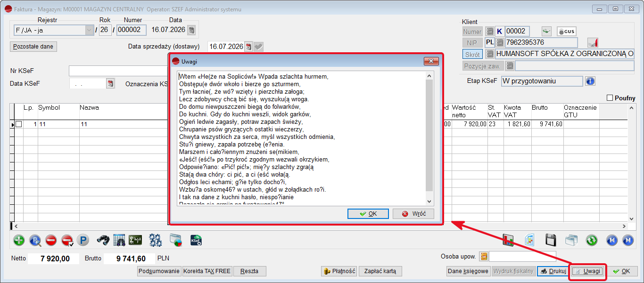The image size is (644, 283).
Task: Click the GUS lookup button
Action: 567,32
